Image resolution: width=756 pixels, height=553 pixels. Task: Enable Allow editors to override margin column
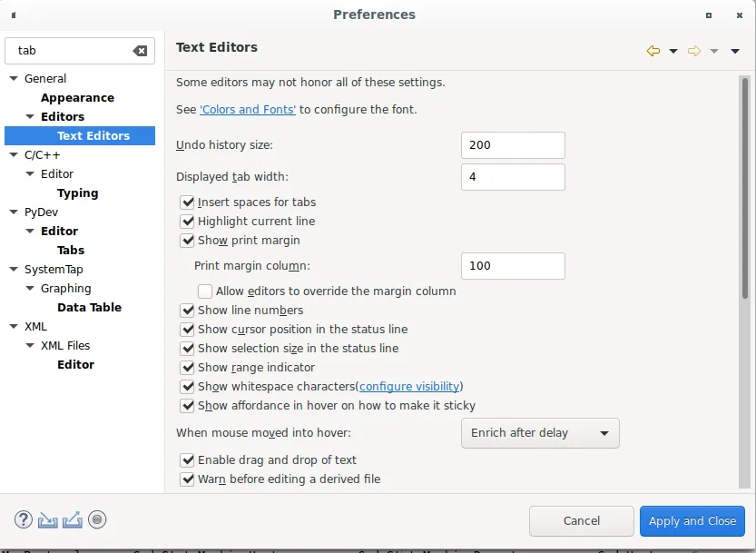[x=206, y=291]
